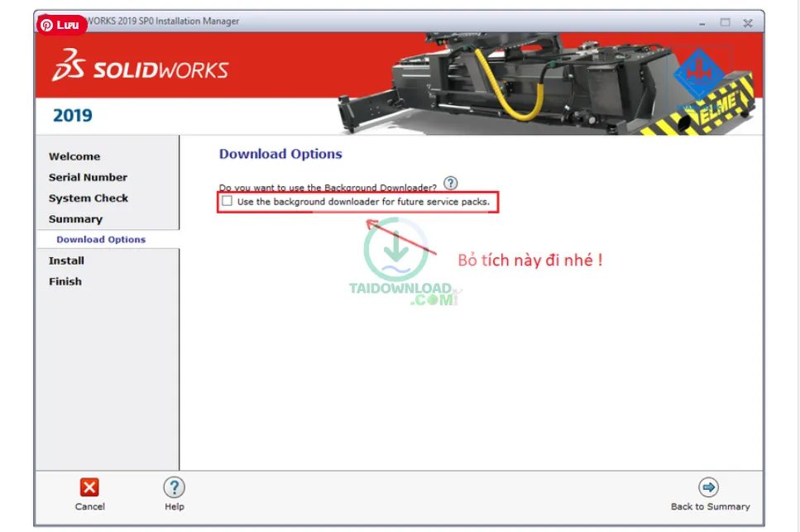Open help via the question mark beside Background Downloader

tap(449, 184)
